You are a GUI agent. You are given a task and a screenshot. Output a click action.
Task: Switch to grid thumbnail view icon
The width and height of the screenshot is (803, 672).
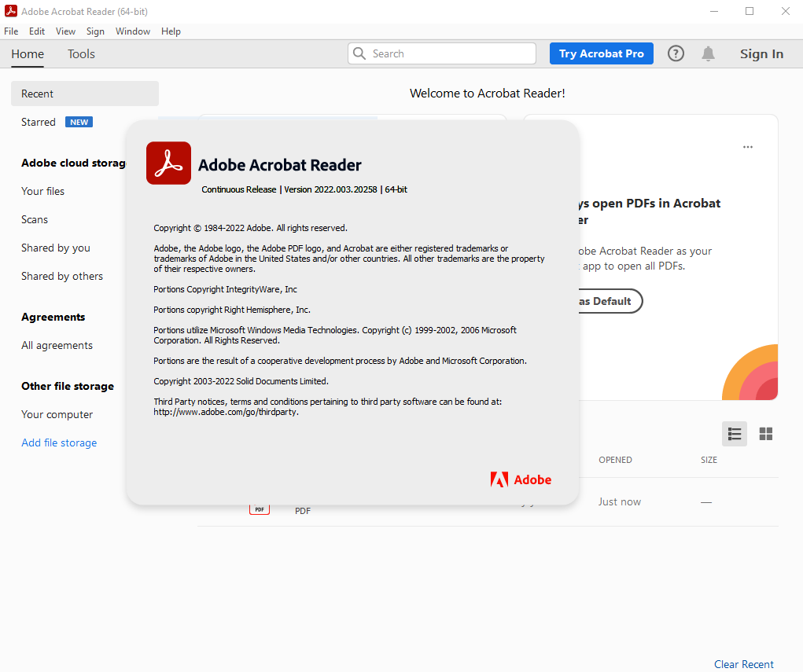[x=765, y=434]
